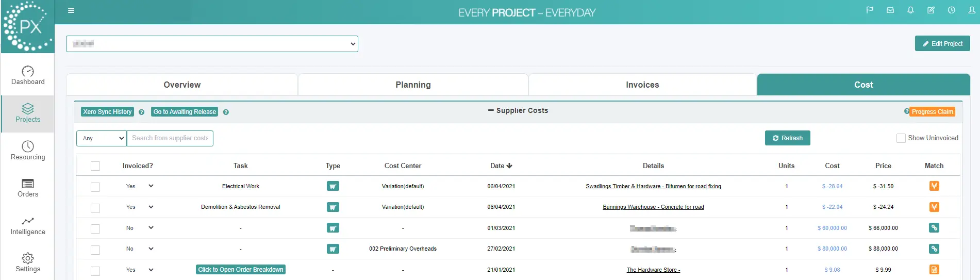Open the inbox icon in header

[x=890, y=10]
